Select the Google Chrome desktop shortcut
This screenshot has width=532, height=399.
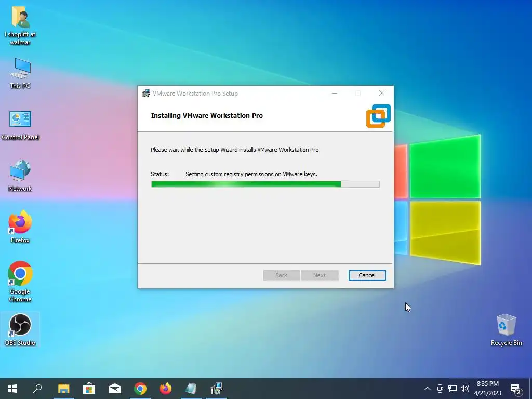pyautogui.click(x=20, y=282)
